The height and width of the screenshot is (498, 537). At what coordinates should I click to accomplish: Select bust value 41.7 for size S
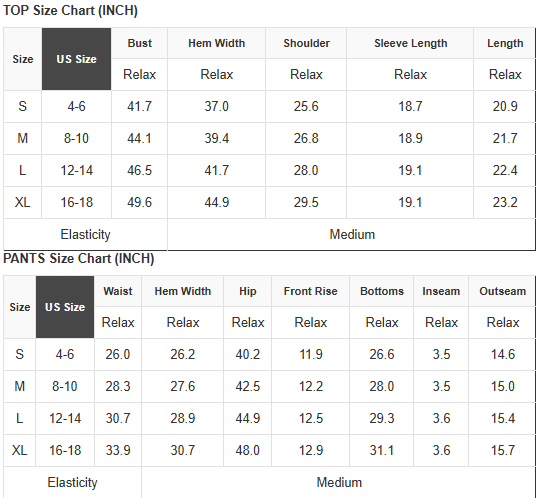[x=139, y=106]
